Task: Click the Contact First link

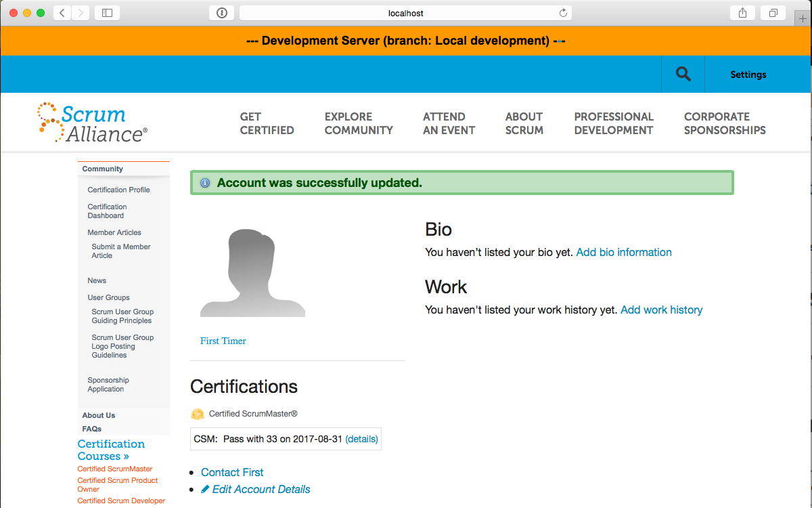Action: click(232, 472)
